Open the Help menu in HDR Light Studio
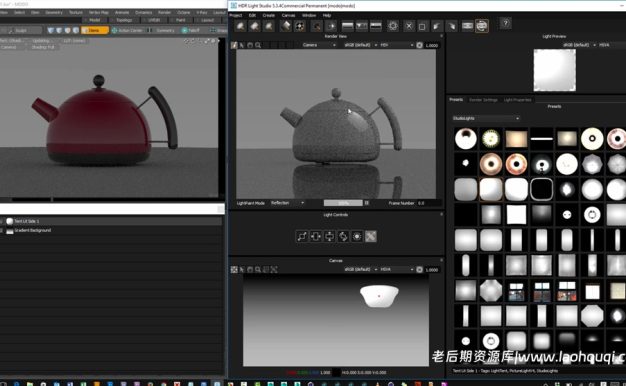The image size is (626, 386). (x=327, y=15)
